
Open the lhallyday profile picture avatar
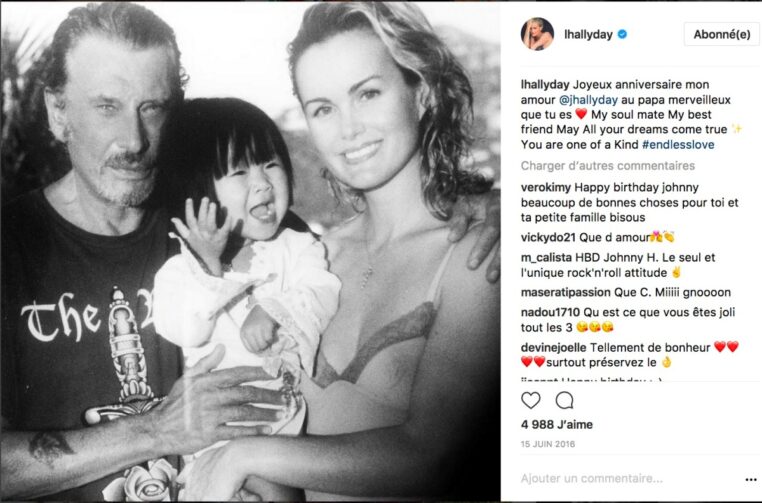[x=537, y=34]
